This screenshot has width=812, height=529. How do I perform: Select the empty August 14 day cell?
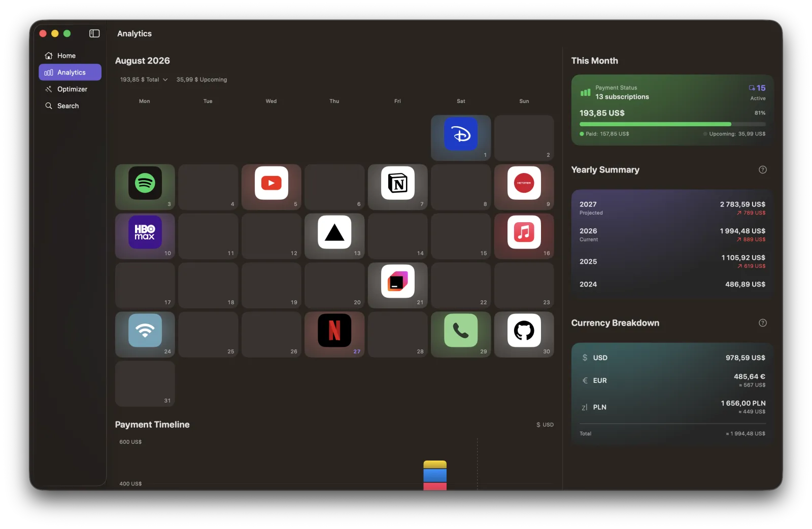398,236
